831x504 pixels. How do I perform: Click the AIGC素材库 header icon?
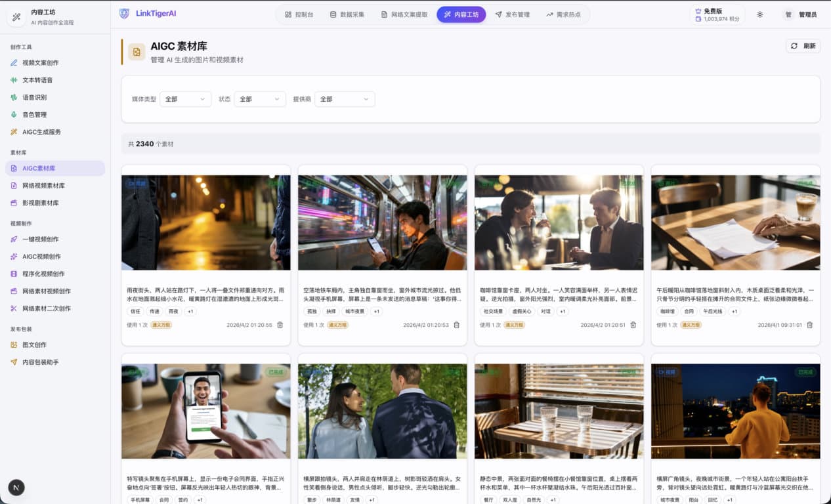point(137,52)
